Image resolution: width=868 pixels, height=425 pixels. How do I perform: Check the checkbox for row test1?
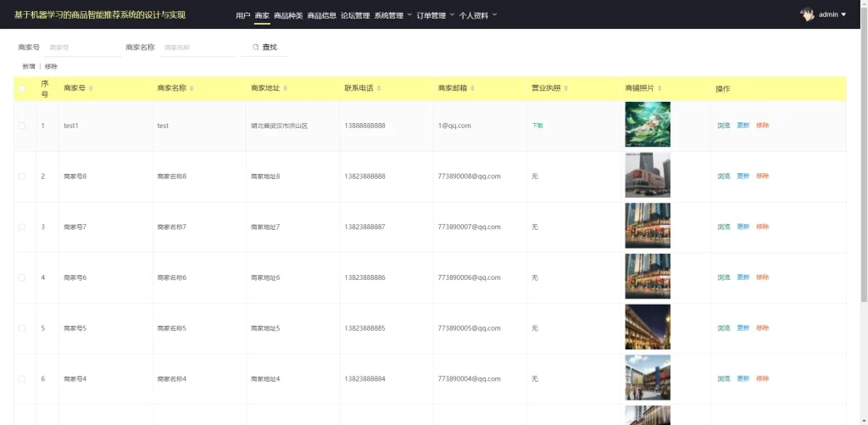pos(22,126)
